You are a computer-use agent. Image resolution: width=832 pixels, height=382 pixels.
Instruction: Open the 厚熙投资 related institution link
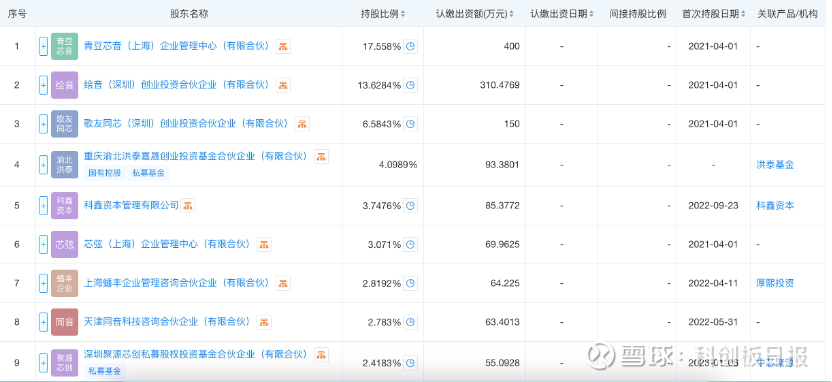775,283
